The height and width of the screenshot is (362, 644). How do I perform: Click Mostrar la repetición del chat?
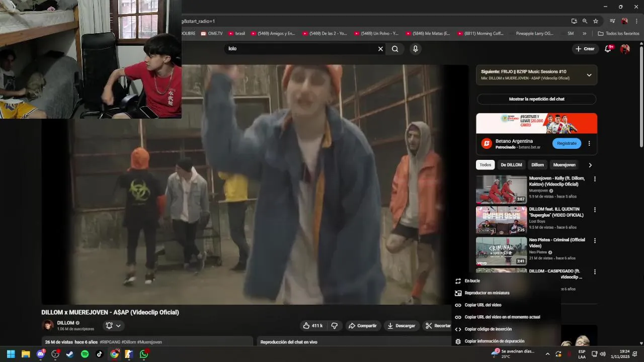point(536,99)
